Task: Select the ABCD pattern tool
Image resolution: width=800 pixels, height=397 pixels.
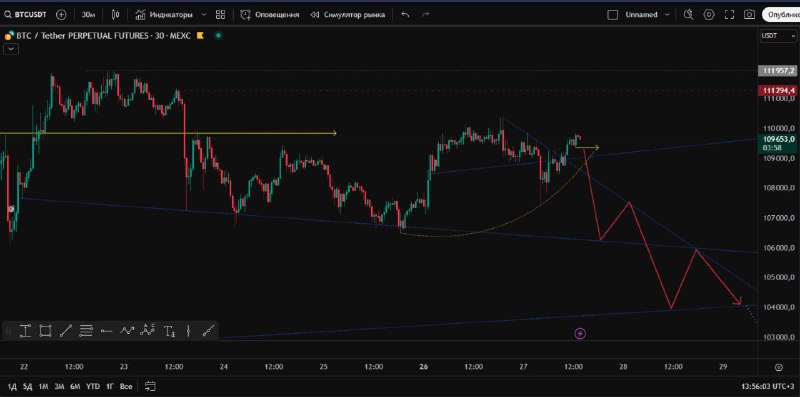Action: click(x=147, y=330)
